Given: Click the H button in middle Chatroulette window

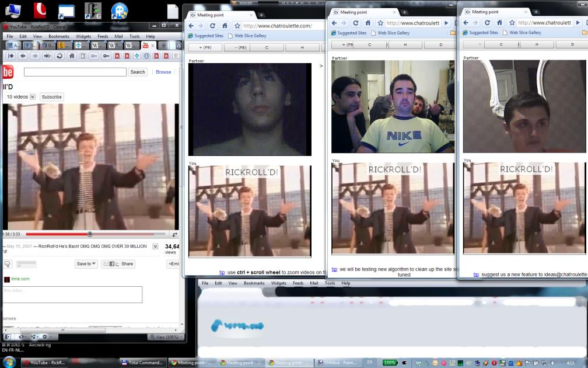Looking at the screenshot, I should (405, 44).
